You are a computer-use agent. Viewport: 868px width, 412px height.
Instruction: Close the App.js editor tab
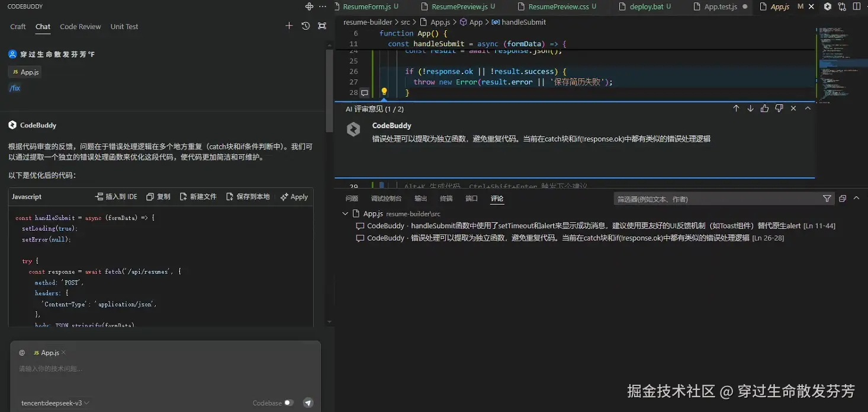tap(811, 7)
